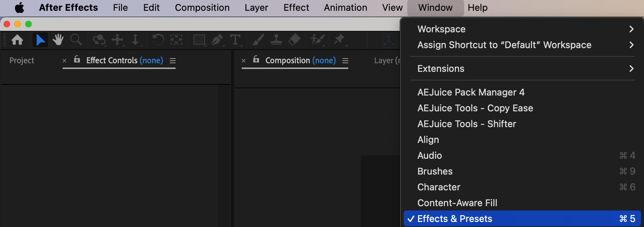Switch to the Project tab
Screen dimensions: 644x227
click(22, 61)
